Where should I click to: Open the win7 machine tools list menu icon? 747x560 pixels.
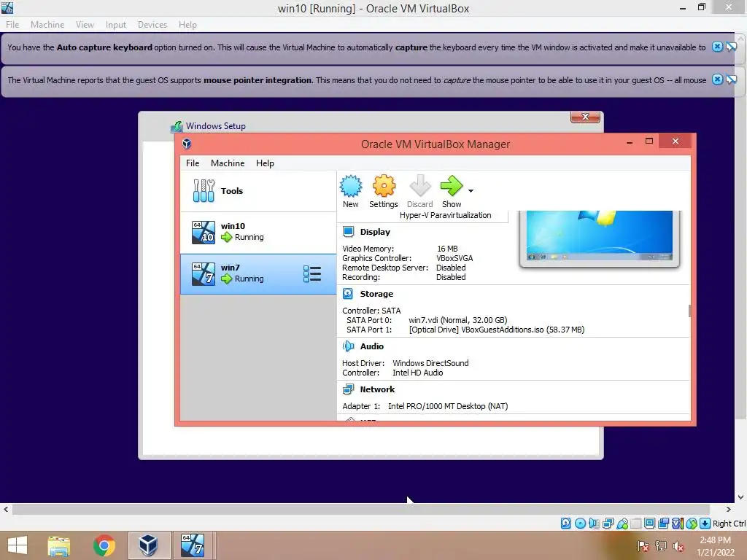312,274
